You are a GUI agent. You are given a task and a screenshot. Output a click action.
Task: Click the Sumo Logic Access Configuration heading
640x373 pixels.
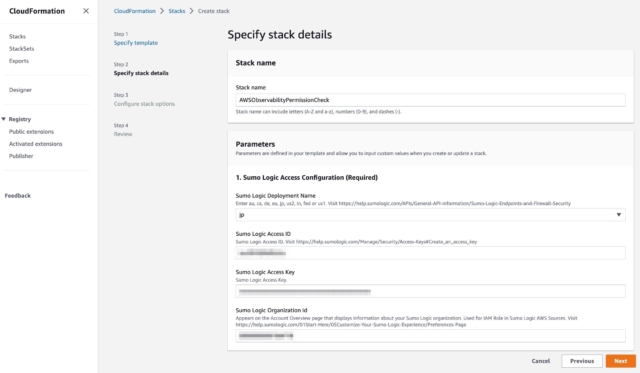point(307,178)
